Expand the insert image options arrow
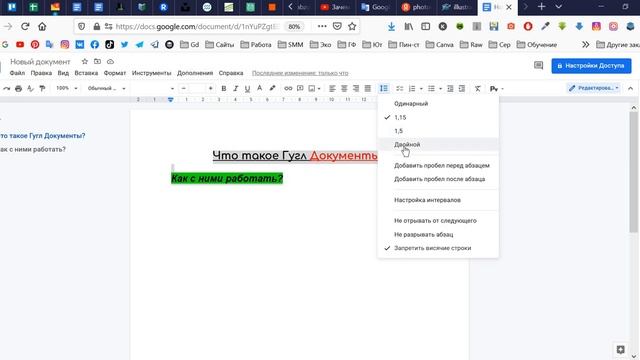Image resolution: width=640 pixels, height=360 pixels. [319, 89]
